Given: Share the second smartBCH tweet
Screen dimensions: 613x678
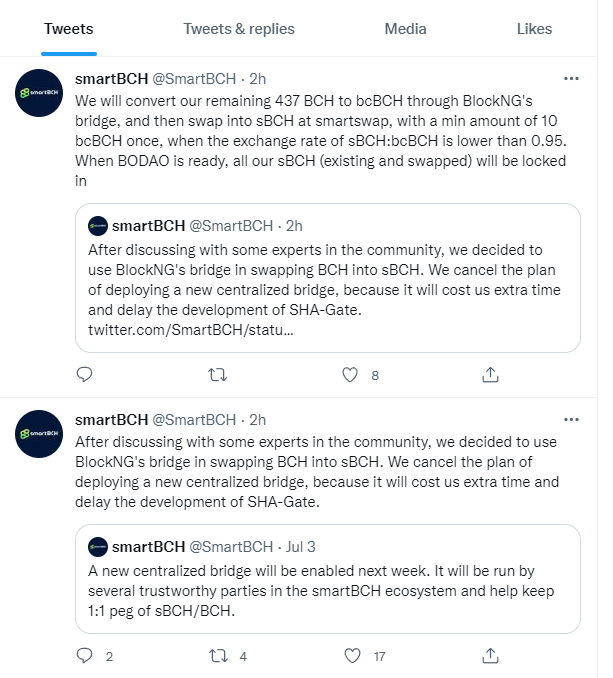Looking at the screenshot, I should tap(490, 656).
